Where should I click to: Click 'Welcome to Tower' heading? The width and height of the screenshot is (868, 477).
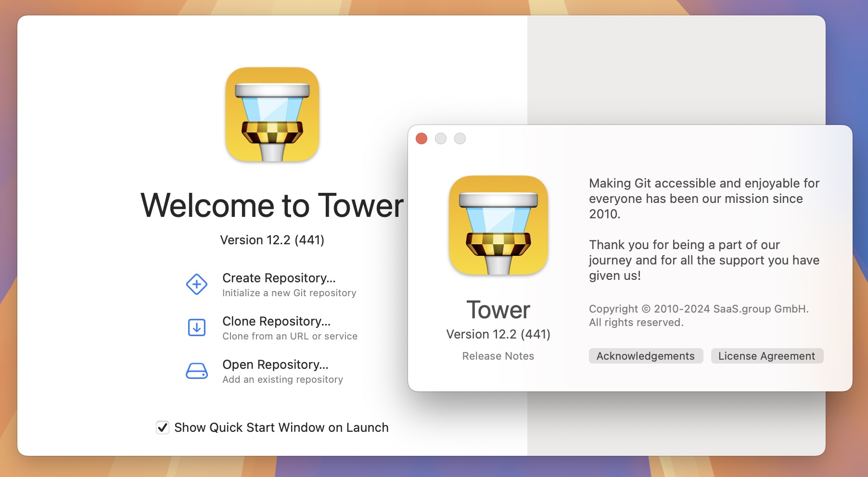coord(272,205)
